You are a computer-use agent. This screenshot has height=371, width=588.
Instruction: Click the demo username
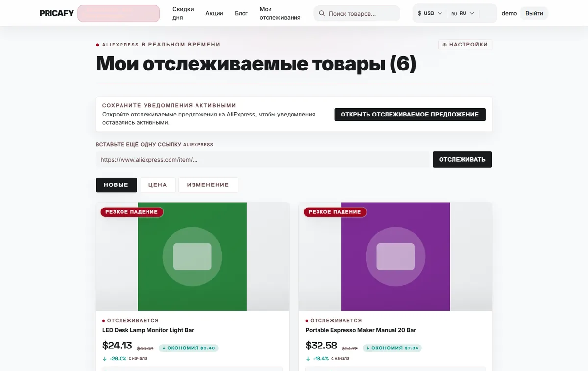click(x=509, y=13)
